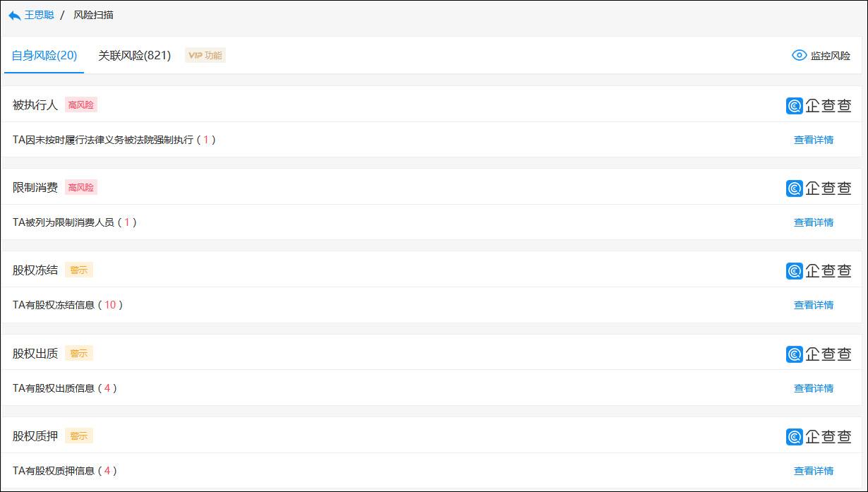The image size is (868, 492).
Task: Click the VIP 功能 badge
Action: coord(205,55)
